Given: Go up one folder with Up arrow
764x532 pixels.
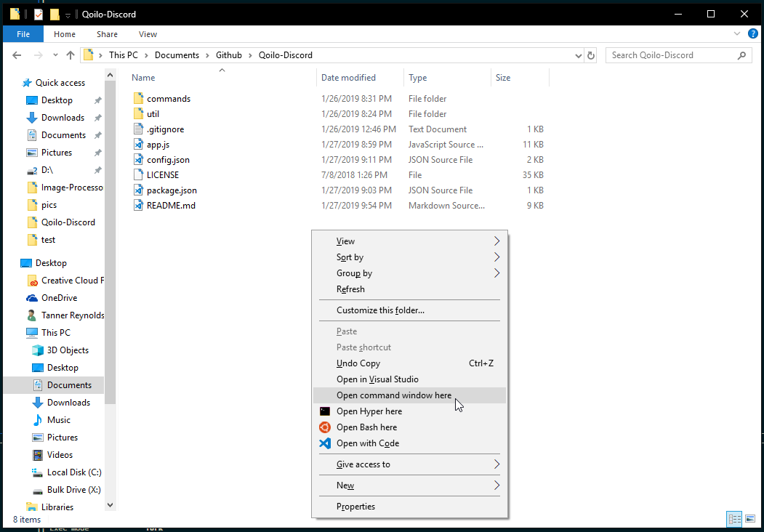Looking at the screenshot, I should point(71,55).
